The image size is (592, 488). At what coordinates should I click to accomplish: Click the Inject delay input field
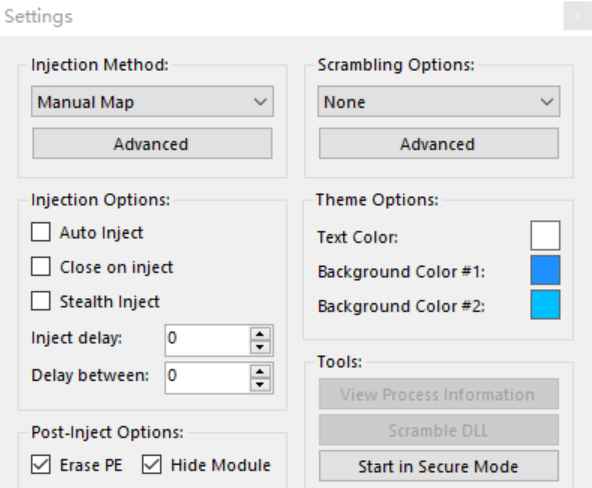click(x=208, y=340)
